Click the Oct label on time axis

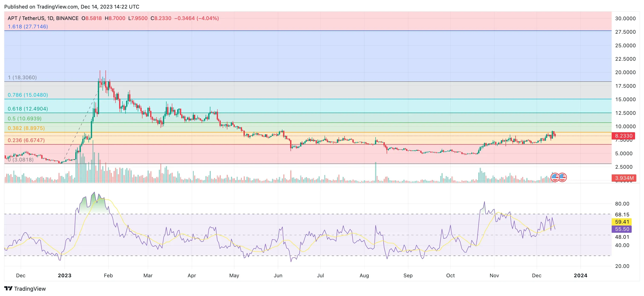[450, 275]
